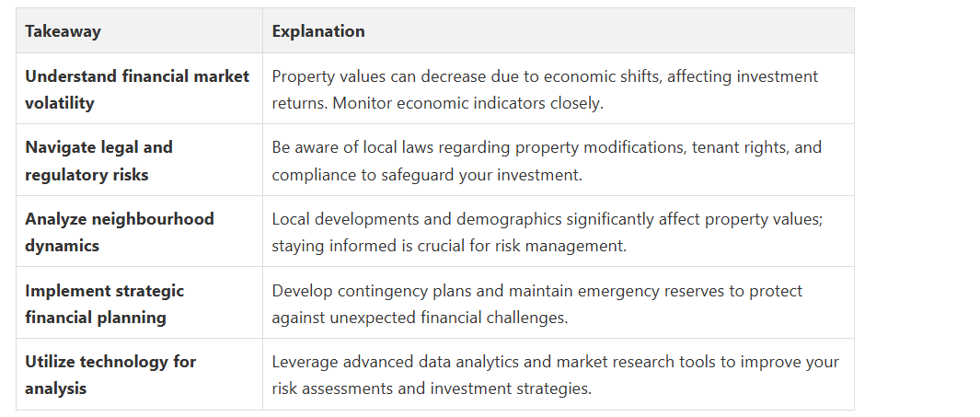Select 'Implement strategic financial planning' cell

(x=139, y=303)
